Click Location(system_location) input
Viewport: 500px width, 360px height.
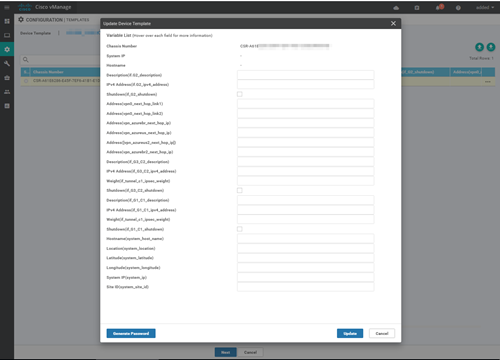(x=306, y=248)
